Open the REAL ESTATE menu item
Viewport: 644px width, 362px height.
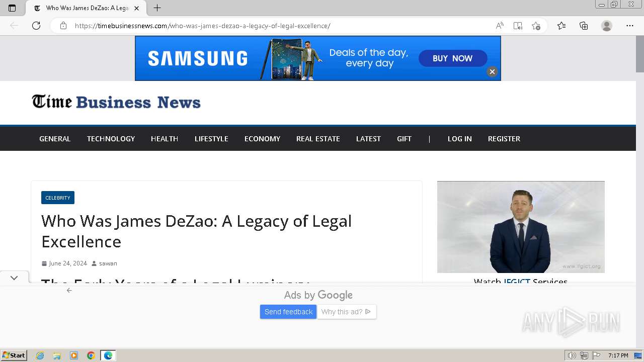click(x=318, y=139)
